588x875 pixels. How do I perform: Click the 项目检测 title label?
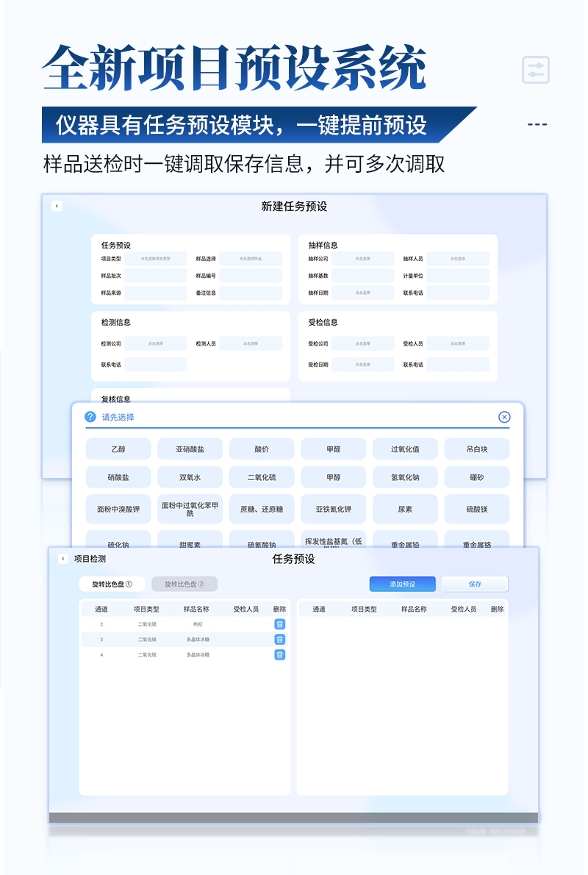point(90,559)
